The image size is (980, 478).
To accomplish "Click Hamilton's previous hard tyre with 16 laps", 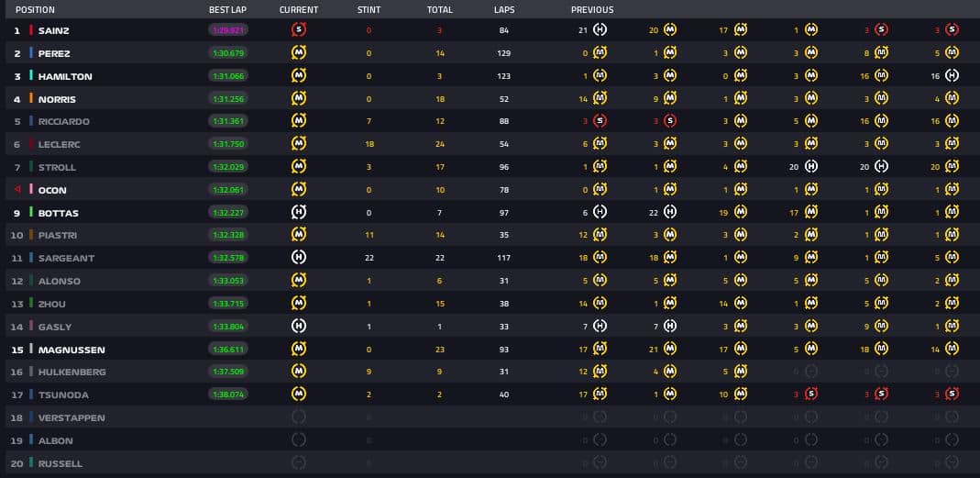I will (952, 75).
